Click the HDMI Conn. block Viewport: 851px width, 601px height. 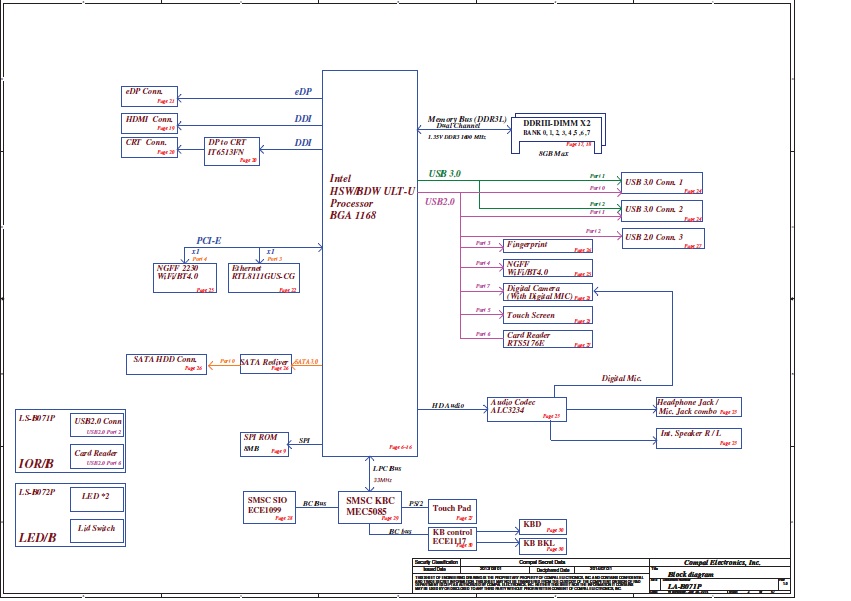tap(149, 123)
